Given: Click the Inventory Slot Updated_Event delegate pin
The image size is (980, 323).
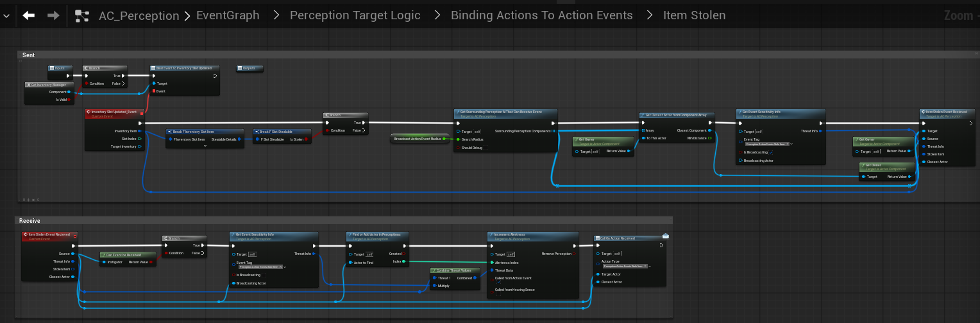Looking at the screenshot, I should point(142,114).
